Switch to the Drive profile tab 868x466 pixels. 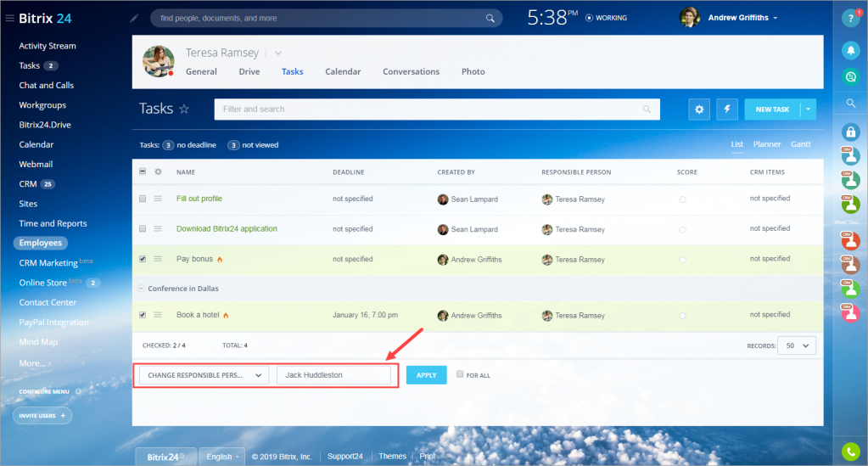coord(249,71)
